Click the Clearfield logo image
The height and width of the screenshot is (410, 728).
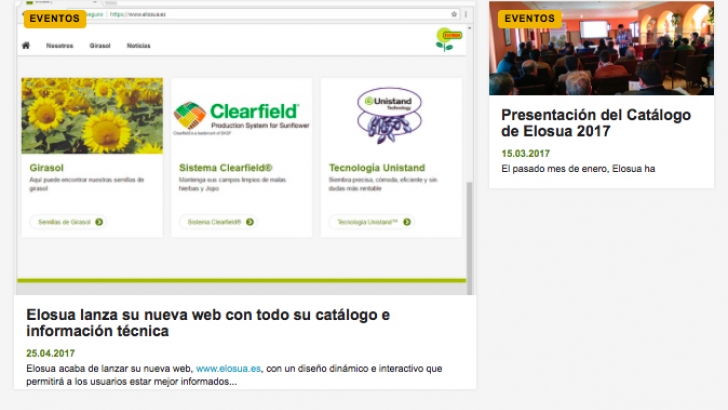tap(241, 115)
